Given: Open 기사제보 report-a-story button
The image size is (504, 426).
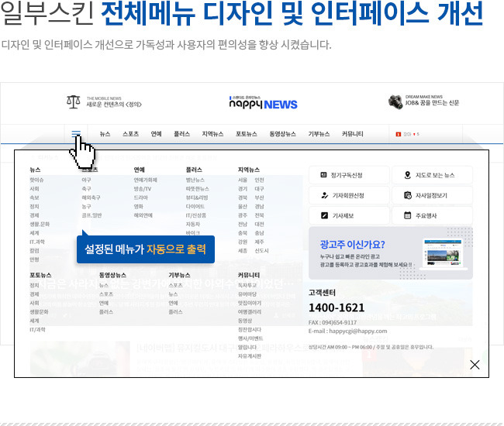Looking at the screenshot, I should 349,215.
